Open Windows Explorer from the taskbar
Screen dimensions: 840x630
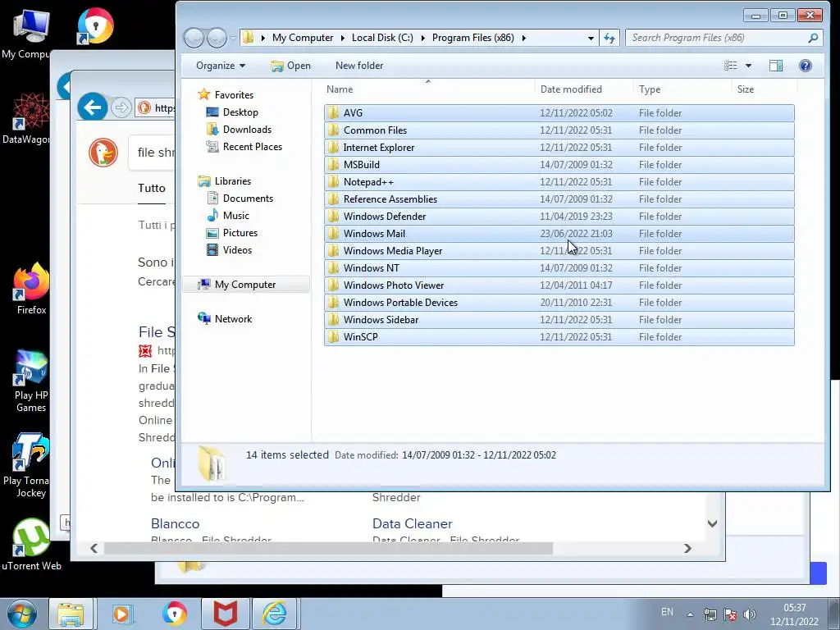pos(71,614)
